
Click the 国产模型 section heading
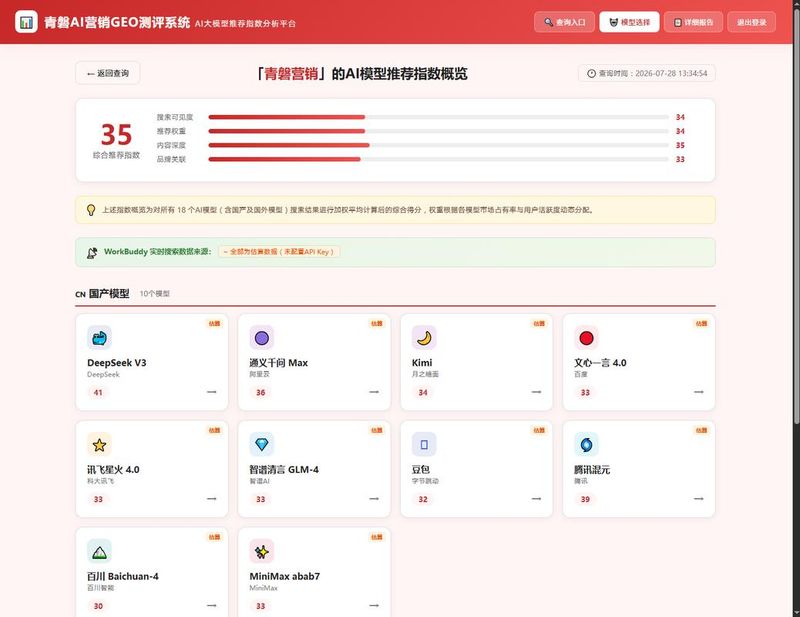109,293
